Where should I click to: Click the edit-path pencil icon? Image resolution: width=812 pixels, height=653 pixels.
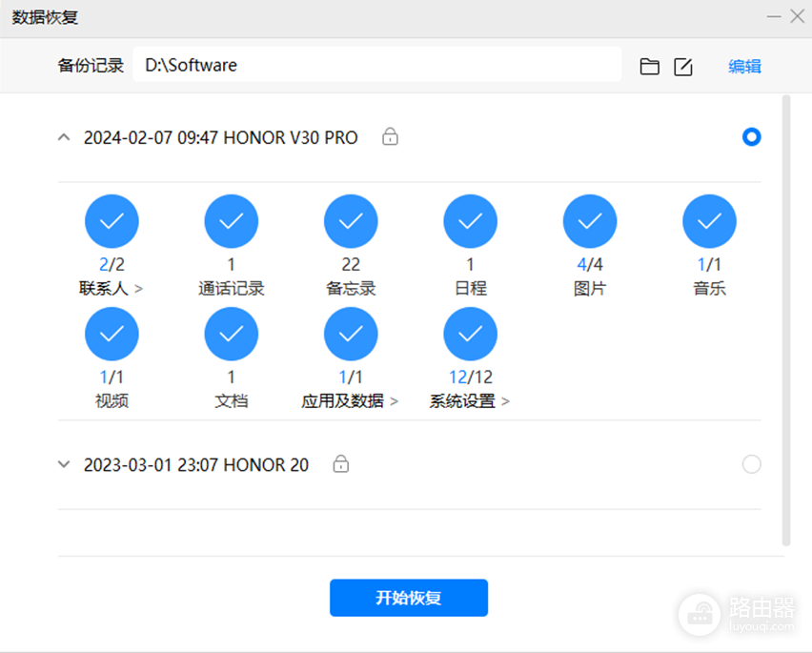click(683, 67)
